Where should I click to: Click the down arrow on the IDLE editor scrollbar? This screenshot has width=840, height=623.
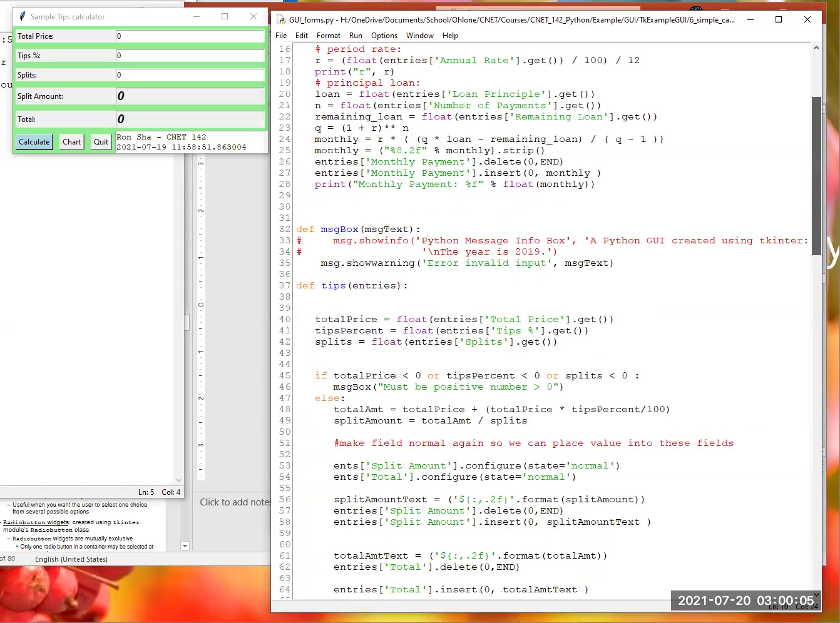[816, 595]
